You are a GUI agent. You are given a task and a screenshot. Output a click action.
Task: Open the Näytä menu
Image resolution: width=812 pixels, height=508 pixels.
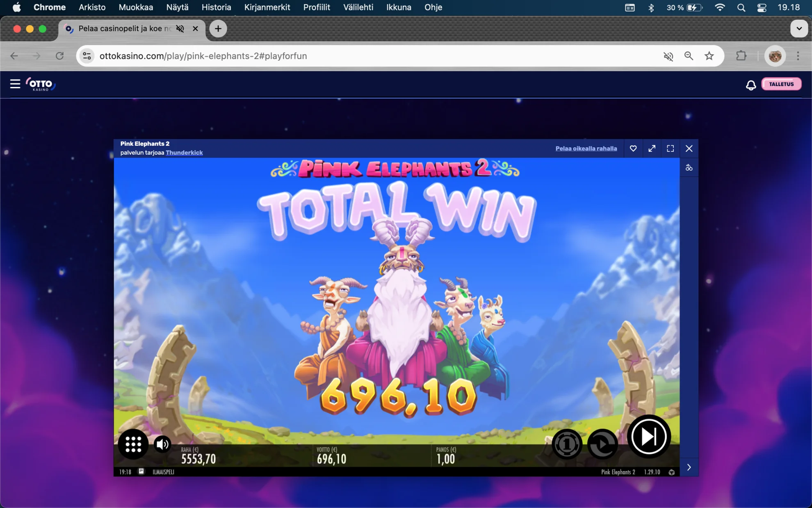[x=177, y=7]
